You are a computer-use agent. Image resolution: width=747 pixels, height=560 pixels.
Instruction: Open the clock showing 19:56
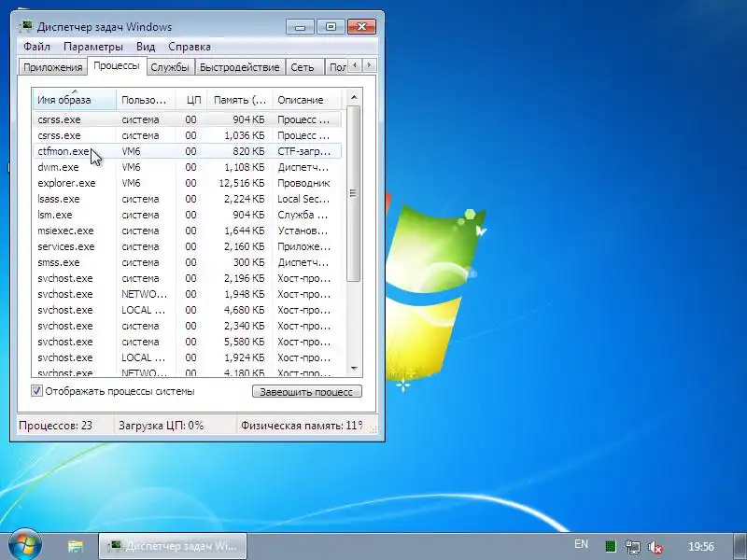point(701,546)
